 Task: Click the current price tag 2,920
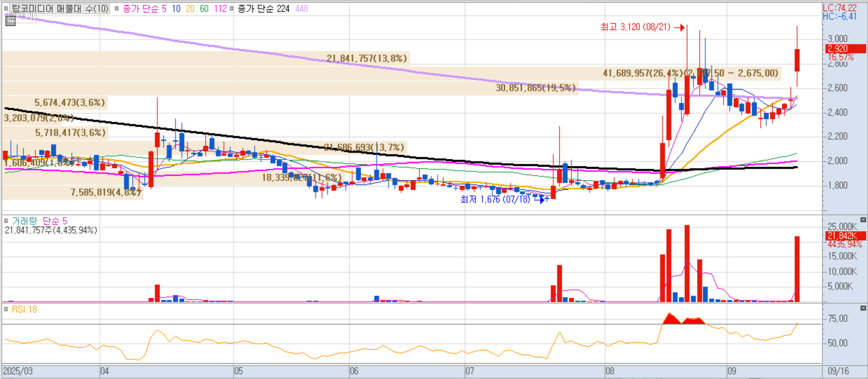(846, 49)
